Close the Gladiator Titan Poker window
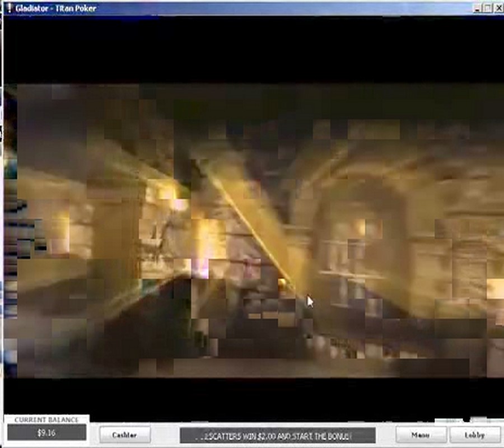Image resolution: width=504 pixels, height=448 pixels. click(497, 8)
